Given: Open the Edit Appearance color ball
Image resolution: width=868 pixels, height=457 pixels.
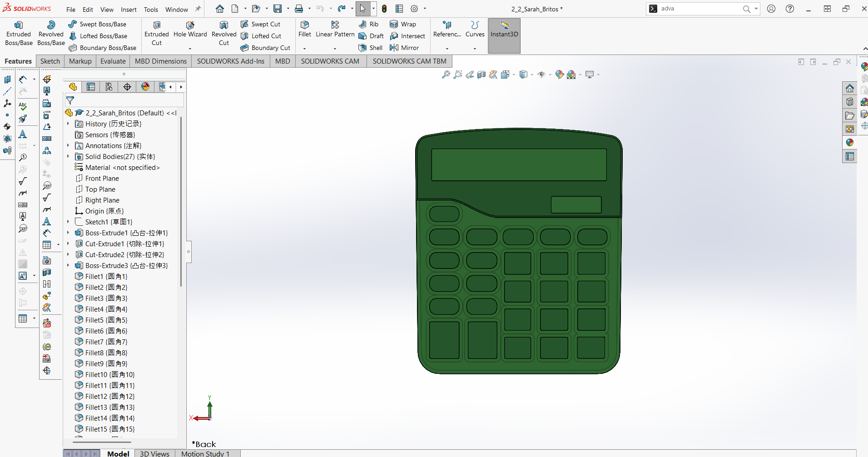Looking at the screenshot, I should tap(560, 75).
